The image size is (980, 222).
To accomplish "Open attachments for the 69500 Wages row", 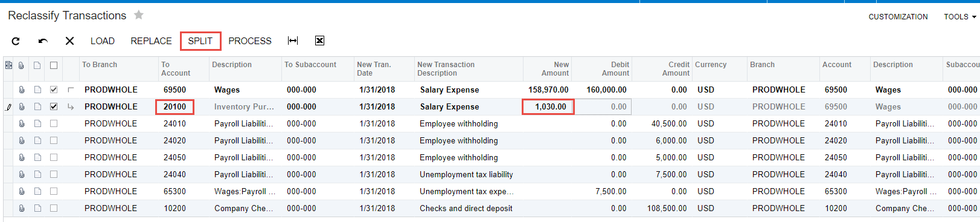I will point(21,90).
